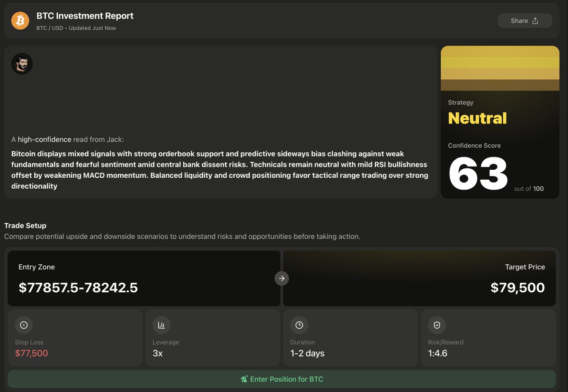Click the risk/reward ratio 1:4.6
Image resolution: width=568 pixels, height=392 pixels.
(x=438, y=353)
